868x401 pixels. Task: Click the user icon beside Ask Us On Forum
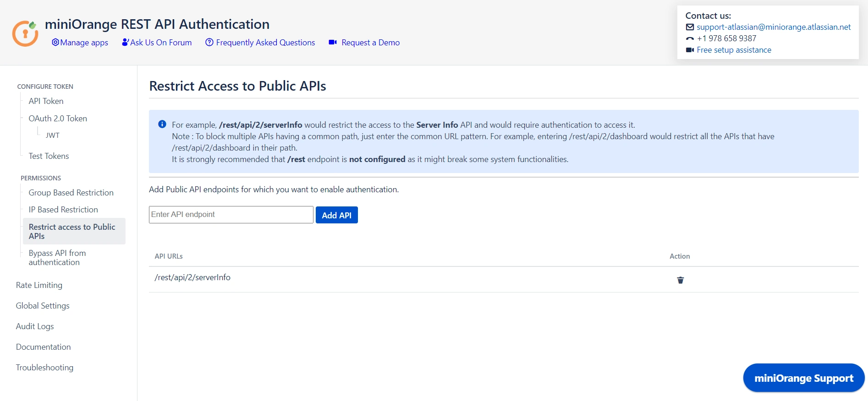click(x=125, y=42)
